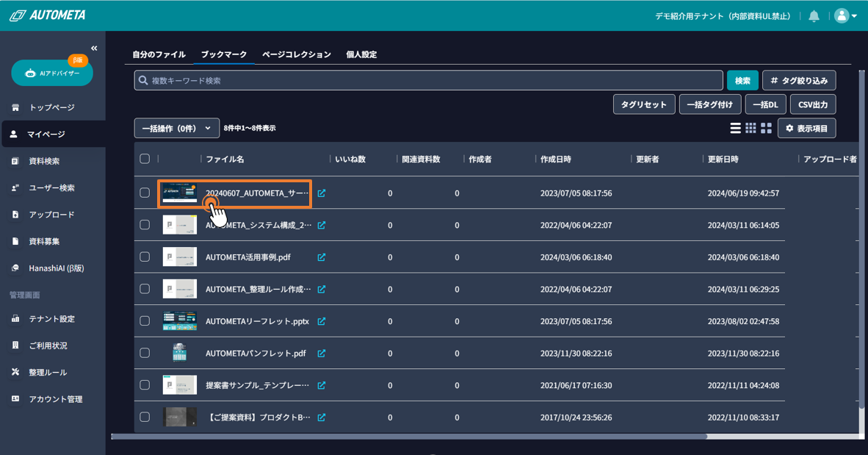Open 【ご提案資料】プロダクトB external link icon

point(322,418)
